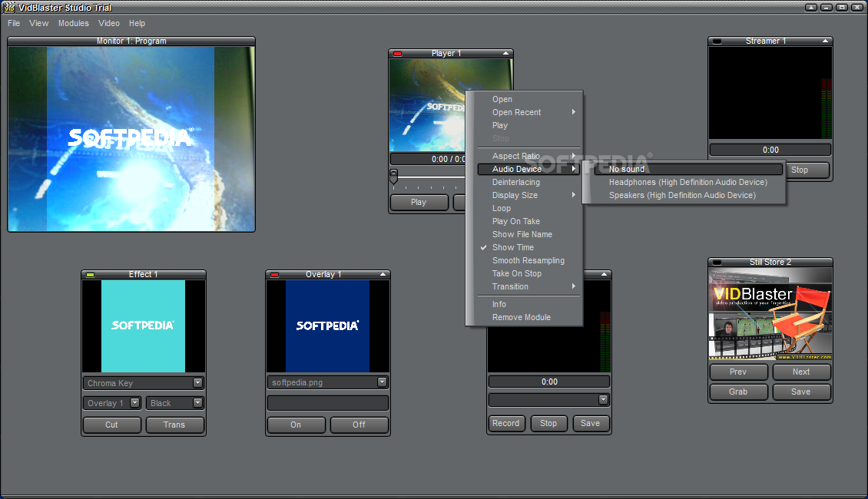Click the Monitor 1 Program preview
Viewport: 868px width, 499px height.
pos(131,139)
